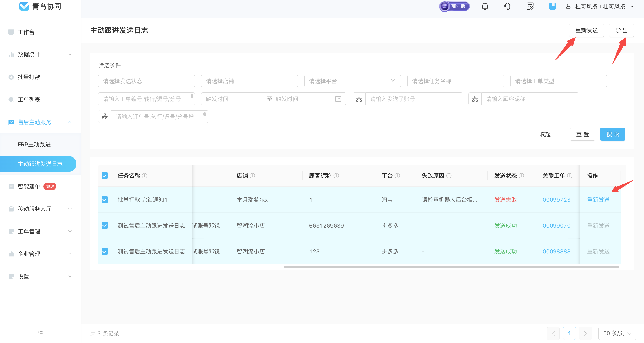644x343 pixels.
Task: Toggle the select-all checkbox in table header
Action: point(105,176)
